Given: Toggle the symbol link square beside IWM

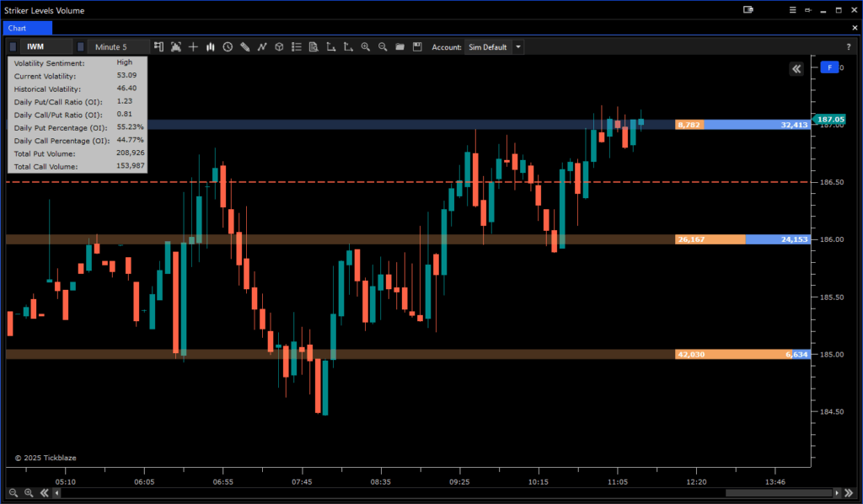Looking at the screenshot, I should (x=13, y=47).
